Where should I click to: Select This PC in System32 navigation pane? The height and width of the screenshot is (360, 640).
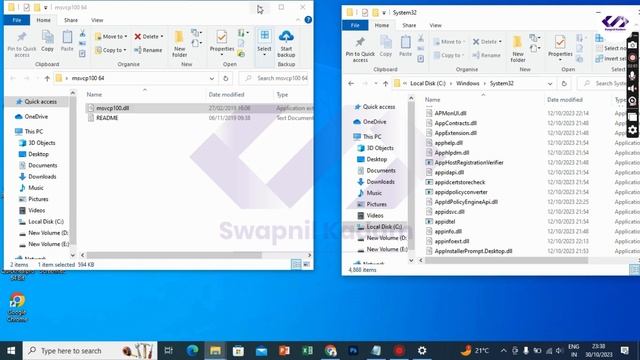[x=372, y=137]
